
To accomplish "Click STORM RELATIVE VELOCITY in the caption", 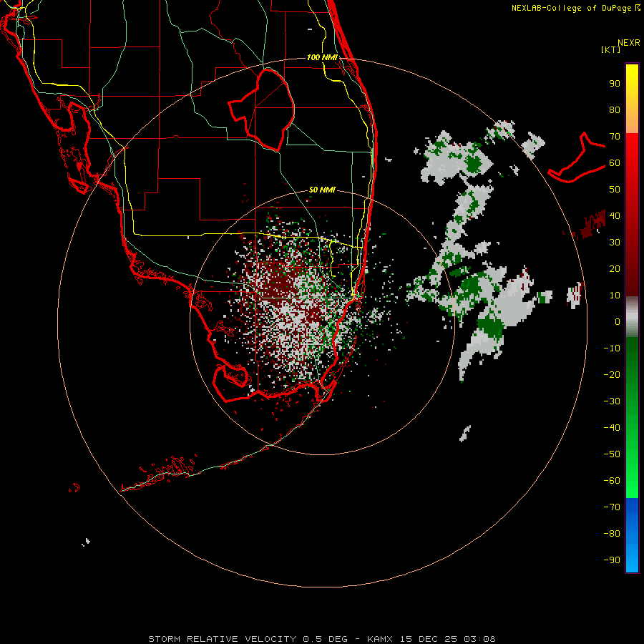I will pos(222,639).
